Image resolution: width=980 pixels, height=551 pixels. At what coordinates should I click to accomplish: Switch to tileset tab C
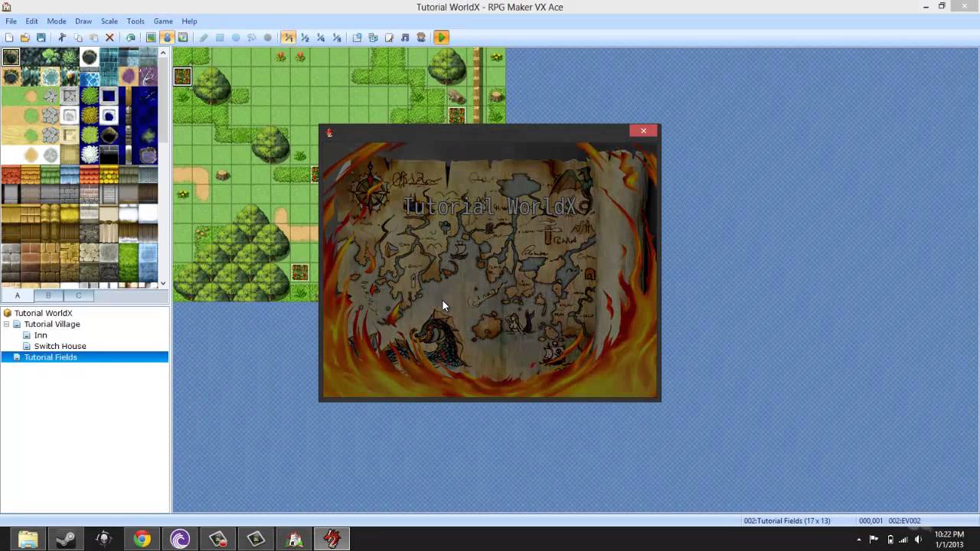(x=78, y=295)
